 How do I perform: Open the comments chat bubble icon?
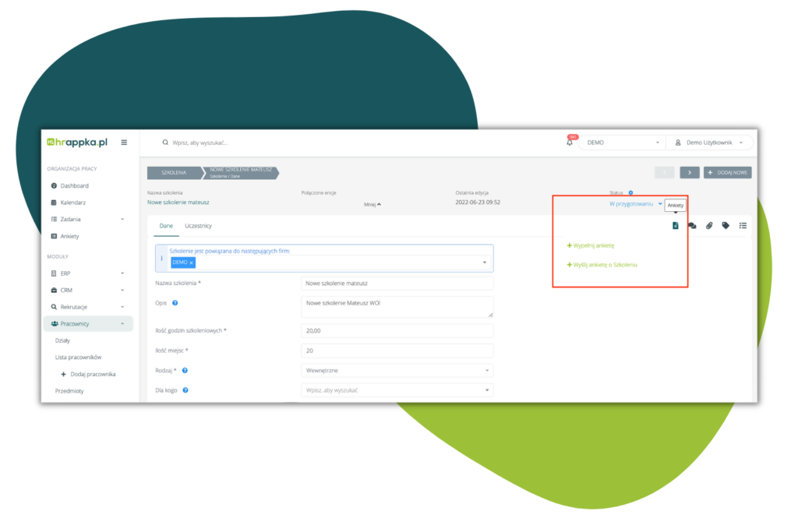click(x=692, y=226)
